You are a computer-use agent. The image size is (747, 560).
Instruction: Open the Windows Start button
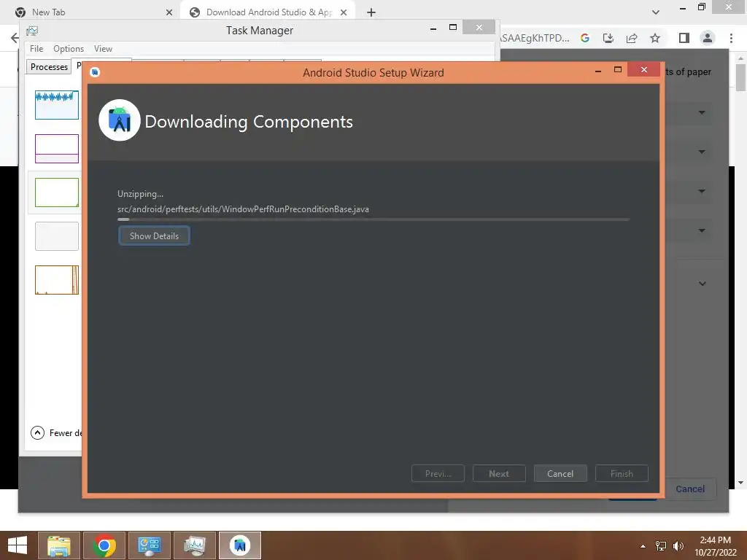point(18,545)
